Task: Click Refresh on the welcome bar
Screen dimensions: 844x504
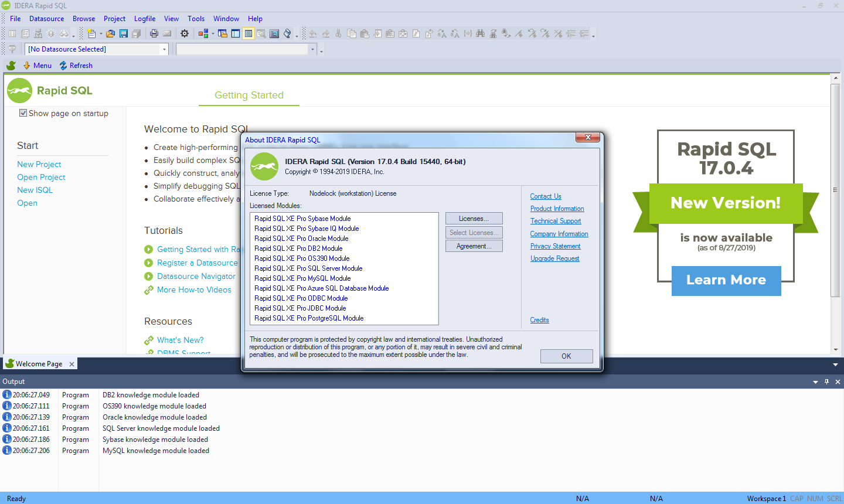Action: point(76,65)
